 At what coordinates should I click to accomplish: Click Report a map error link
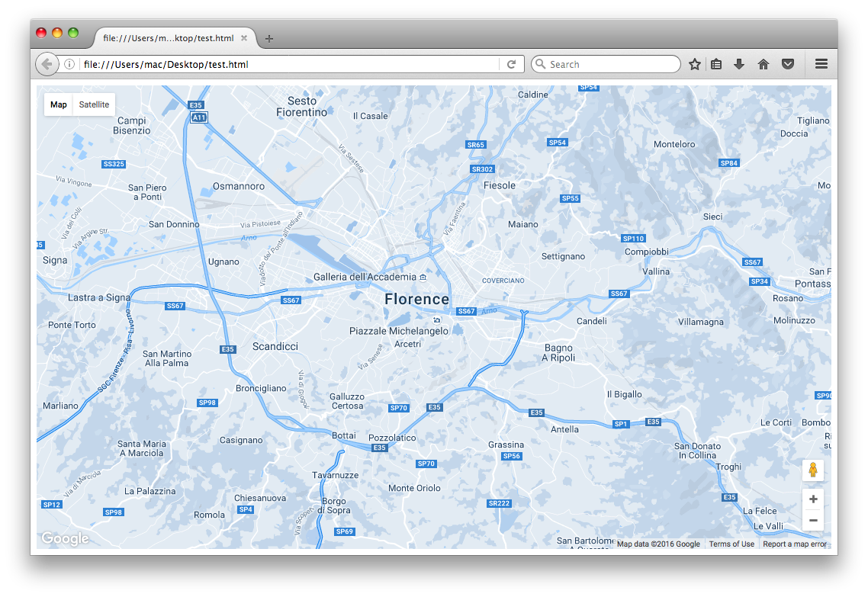pyautogui.click(x=795, y=544)
